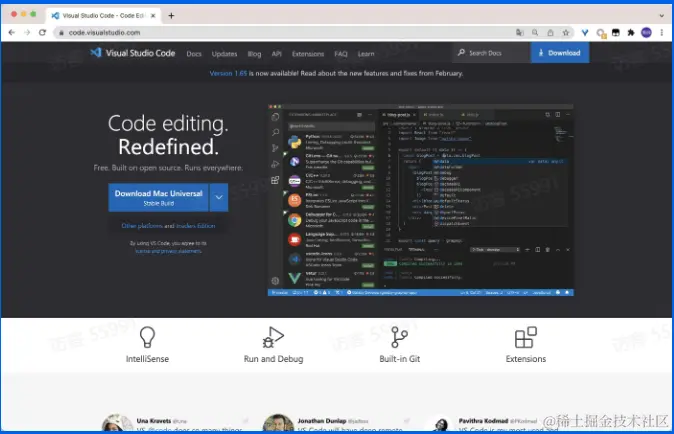Screen dimensions: 674x434
Task: Open the IntelliSense lightbulb feature
Action: coord(147,336)
